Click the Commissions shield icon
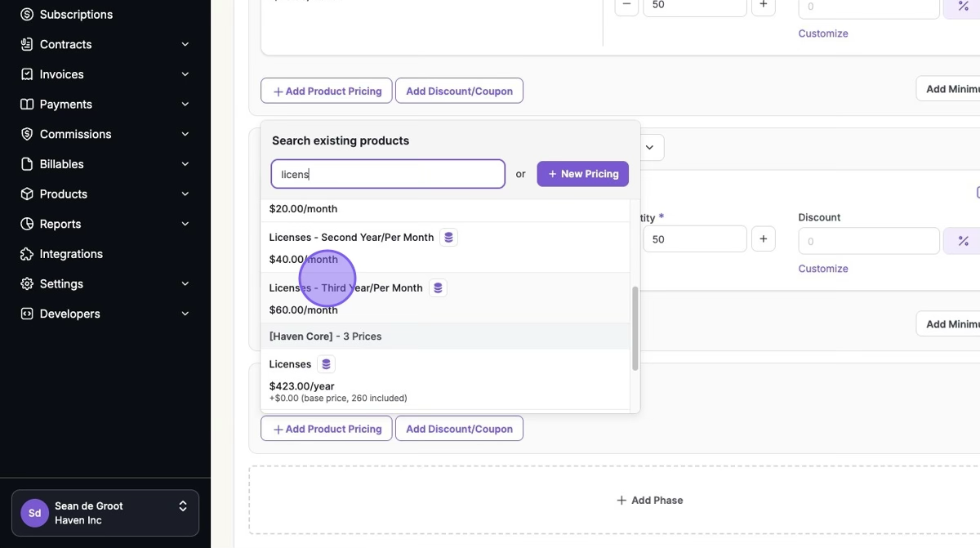980x548 pixels. [x=27, y=134]
